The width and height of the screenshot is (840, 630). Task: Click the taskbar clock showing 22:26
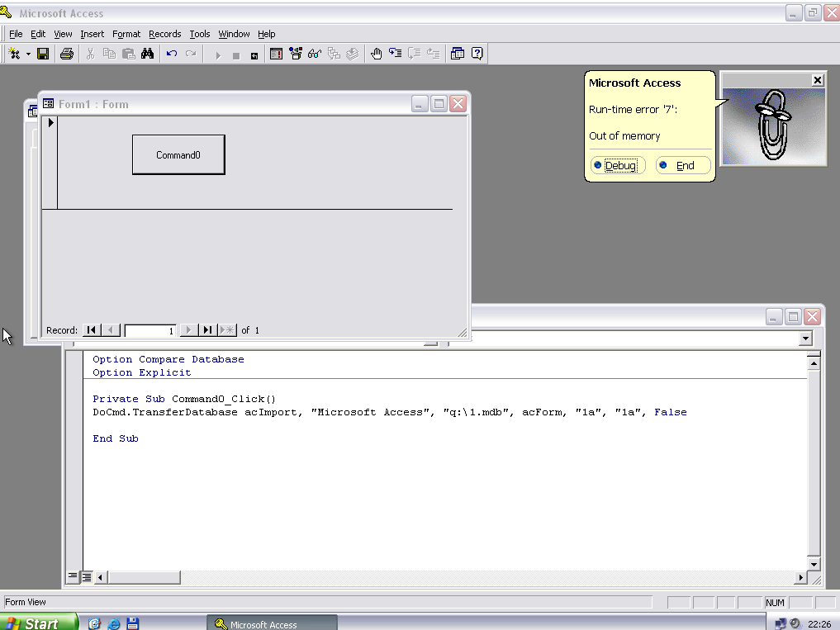tap(819, 624)
